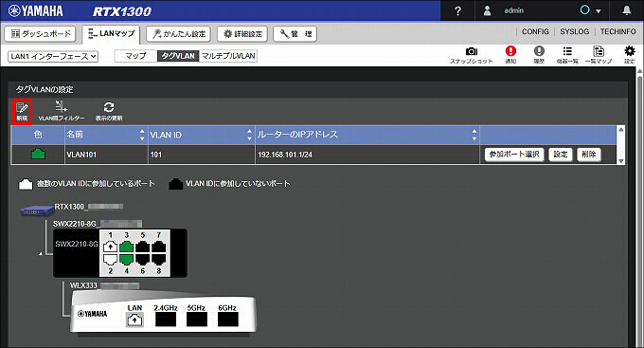Click port 2 on SWX2210-8G

pos(110,260)
